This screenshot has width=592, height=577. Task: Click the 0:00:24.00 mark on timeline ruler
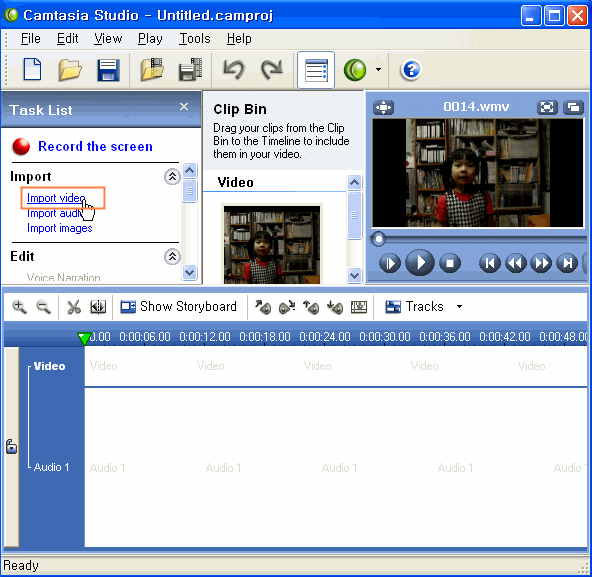click(325, 336)
